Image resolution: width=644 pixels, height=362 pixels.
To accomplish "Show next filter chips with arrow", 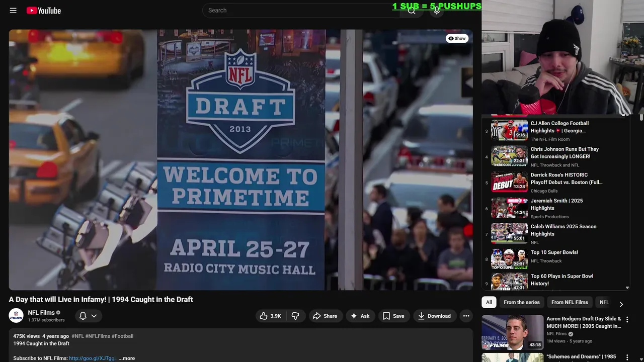I will point(621,304).
